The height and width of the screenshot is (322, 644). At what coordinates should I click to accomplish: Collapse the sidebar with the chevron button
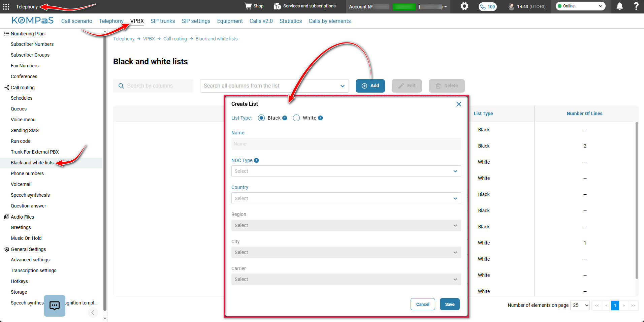(x=93, y=313)
